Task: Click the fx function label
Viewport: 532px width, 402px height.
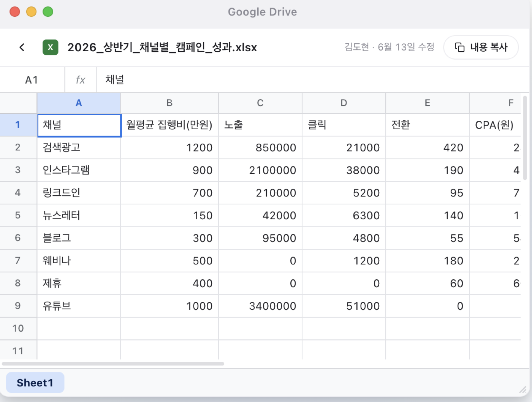Action: coord(81,80)
